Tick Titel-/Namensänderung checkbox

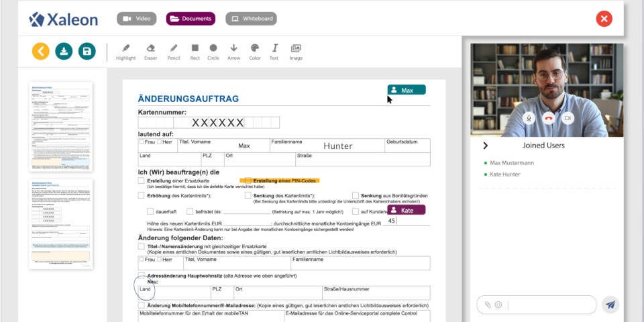click(142, 246)
